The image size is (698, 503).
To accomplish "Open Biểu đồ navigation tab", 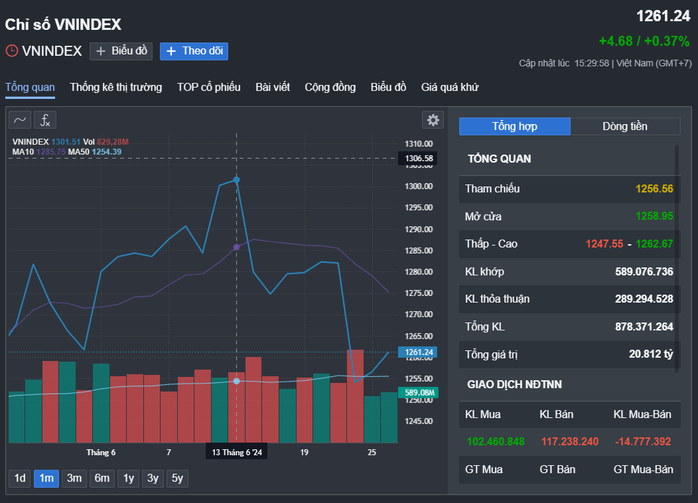I will pyautogui.click(x=388, y=87).
